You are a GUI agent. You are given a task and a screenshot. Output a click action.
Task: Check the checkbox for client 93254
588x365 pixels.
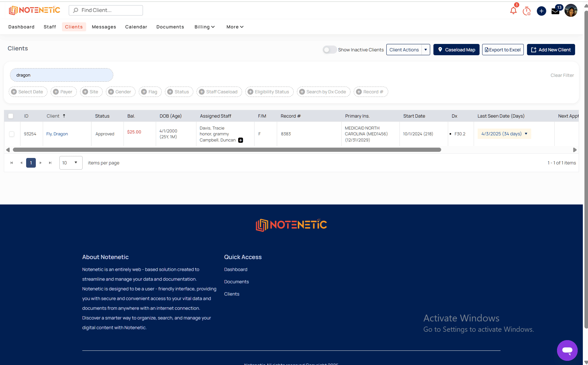coord(12,134)
